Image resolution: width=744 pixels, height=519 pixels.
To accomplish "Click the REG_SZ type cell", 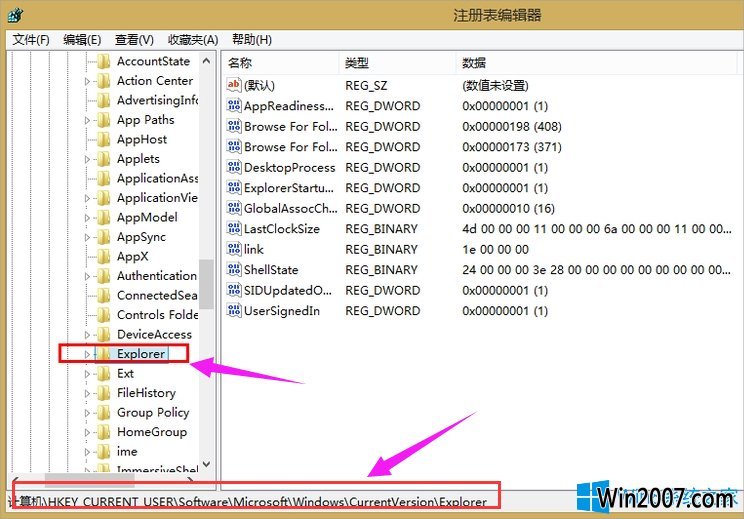I will pyautogui.click(x=366, y=86).
